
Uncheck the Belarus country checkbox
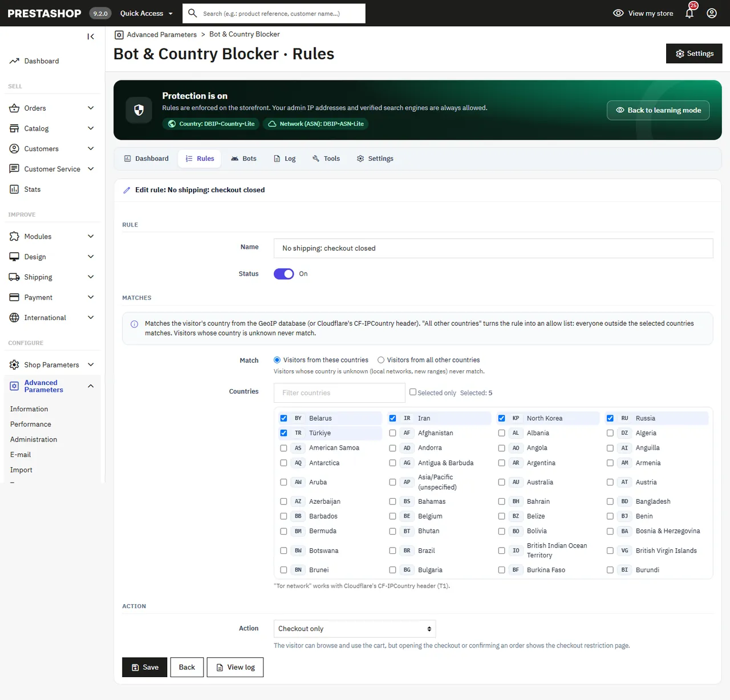(283, 418)
